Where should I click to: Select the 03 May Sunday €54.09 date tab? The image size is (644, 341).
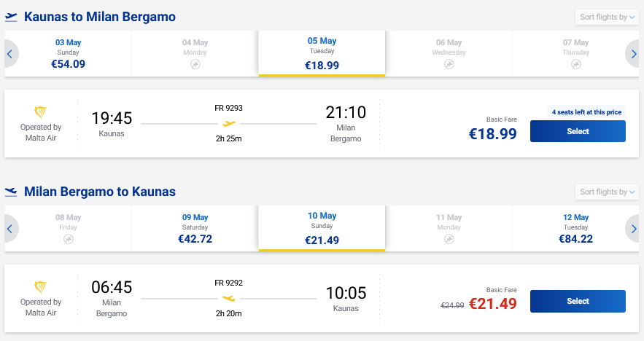[x=69, y=53]
